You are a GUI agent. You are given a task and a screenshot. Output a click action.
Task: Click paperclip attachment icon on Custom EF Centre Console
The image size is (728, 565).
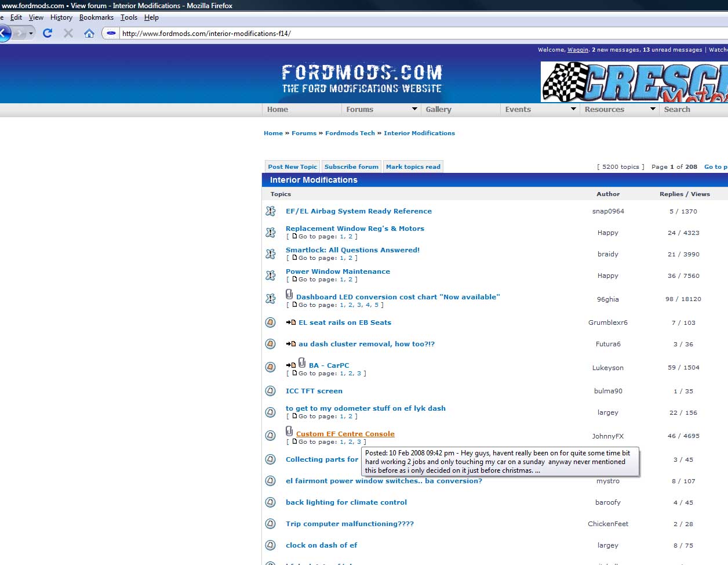click(x=289, y=432)
